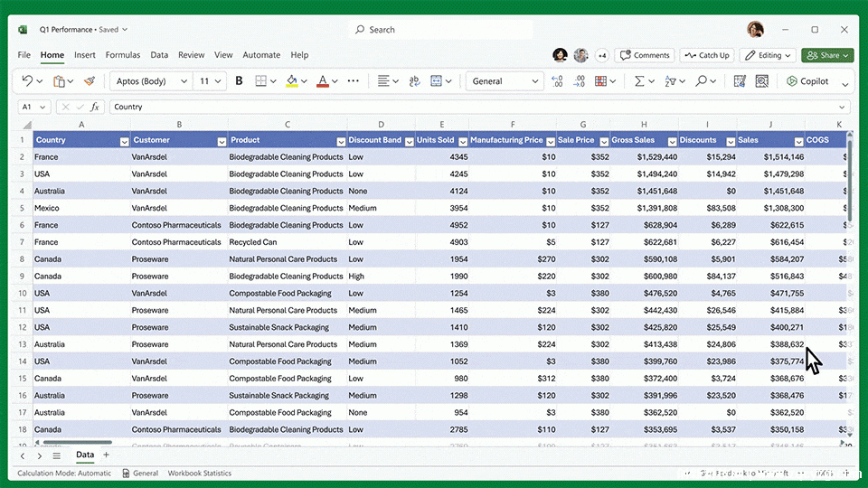Click the formula bar cancel X
This screenshot has width=868, height=488.
click(65, 107)
